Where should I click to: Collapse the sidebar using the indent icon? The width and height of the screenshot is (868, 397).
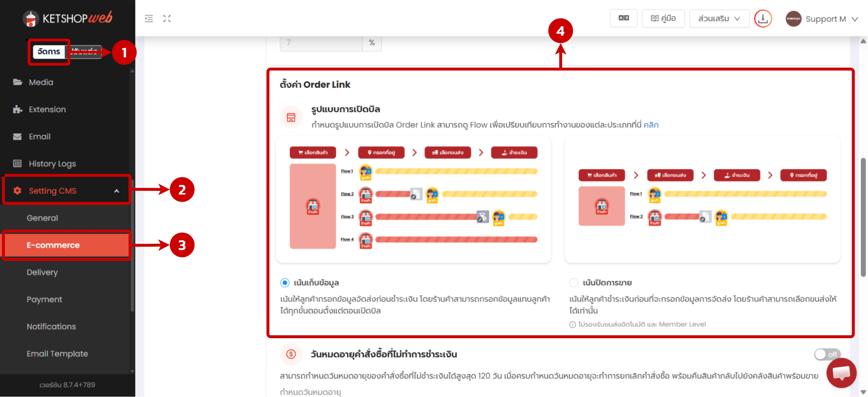pos(148,19)
